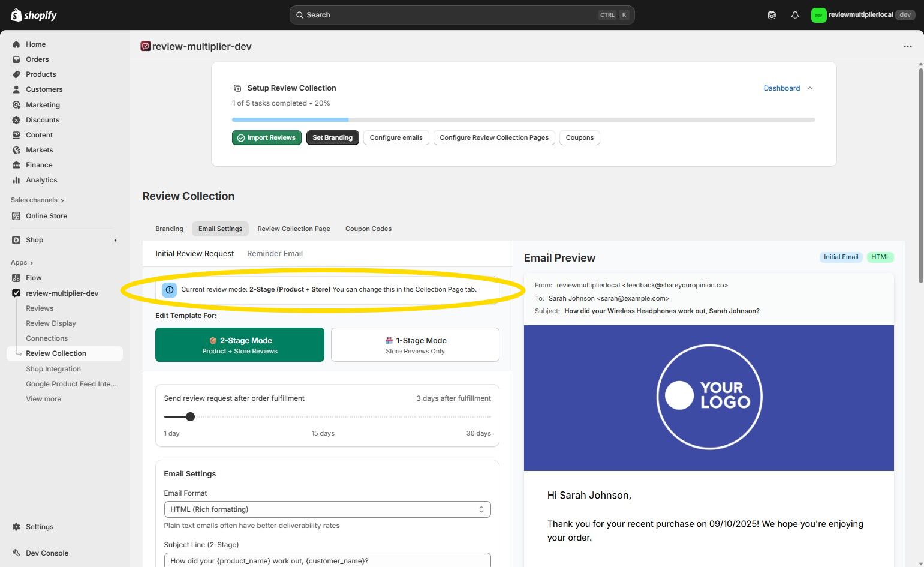
Task: Open Google Product Feed Integration submenu item
Action: 71,384
